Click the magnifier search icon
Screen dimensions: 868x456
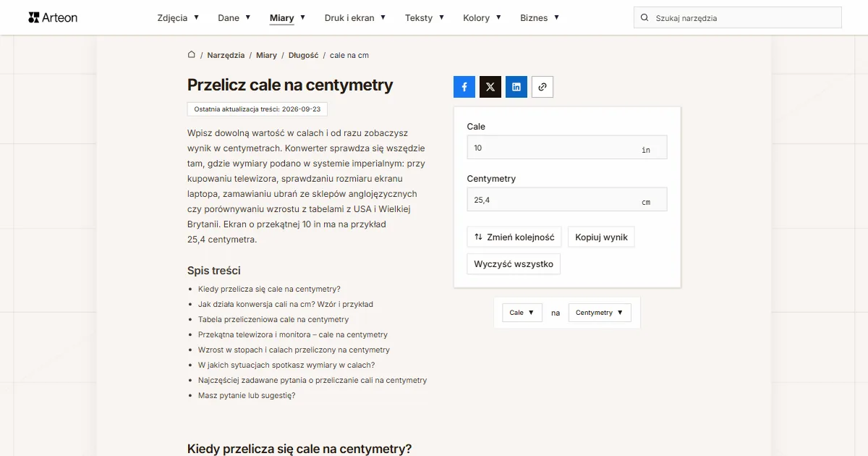click(644, 18)
